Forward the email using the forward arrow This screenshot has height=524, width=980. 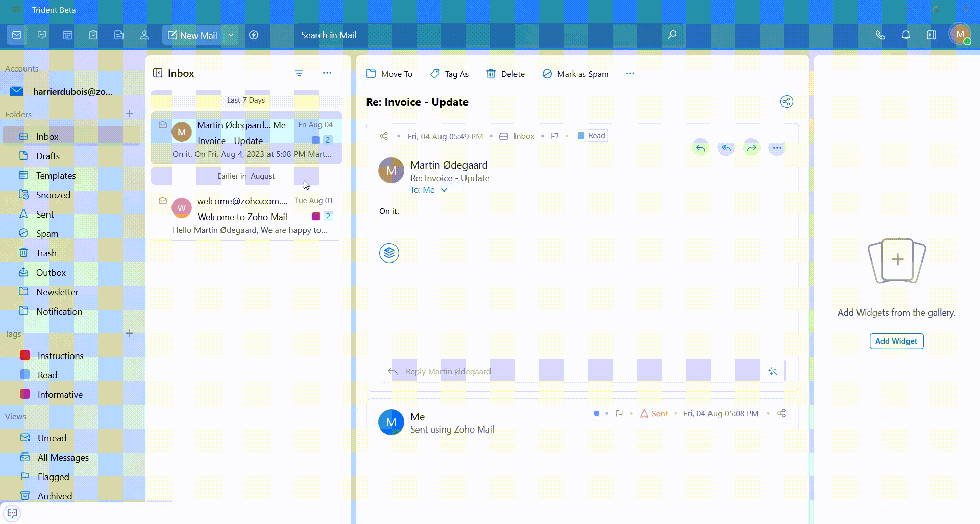tap(751, 148)
